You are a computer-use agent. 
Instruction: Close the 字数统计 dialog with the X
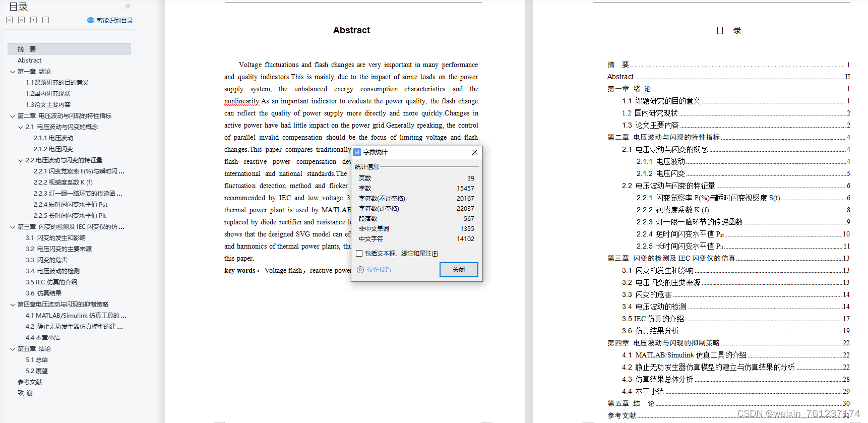tap(475, 152)
